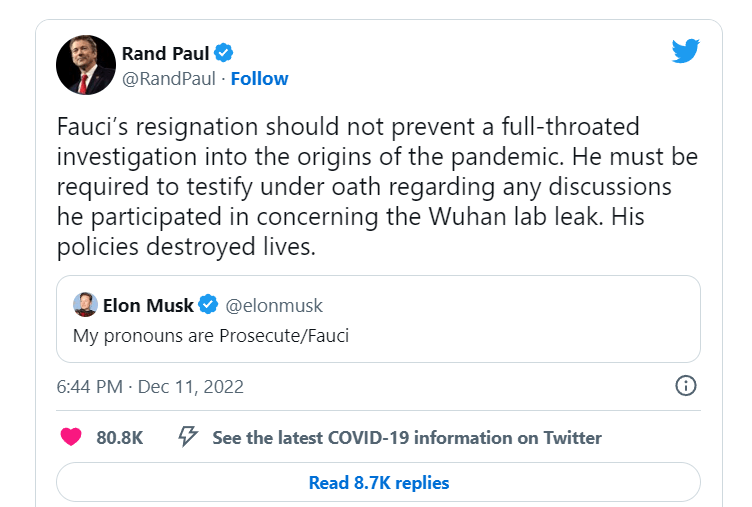Click the Elon Musk display name

tap(148, 305)
